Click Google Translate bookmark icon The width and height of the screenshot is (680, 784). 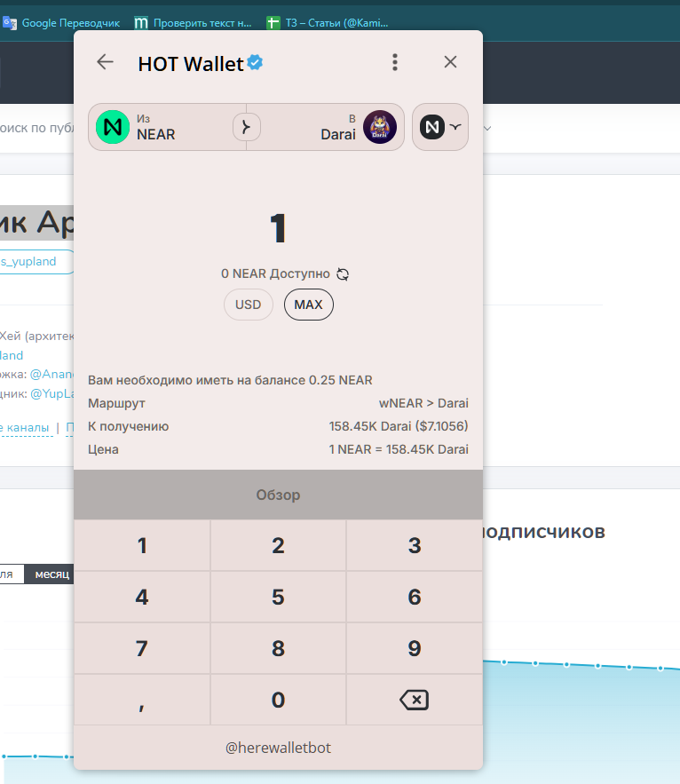click(x=10, y=23)
